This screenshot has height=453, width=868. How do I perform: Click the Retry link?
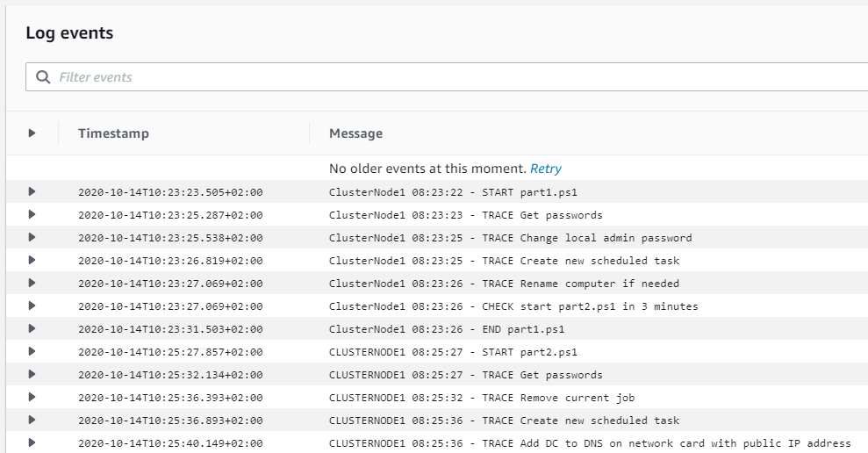[x=545, y=169]
